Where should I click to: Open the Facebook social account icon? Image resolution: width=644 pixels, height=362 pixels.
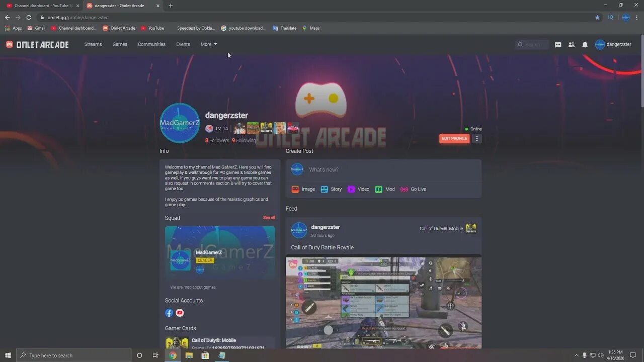click(x=169, y=313)
